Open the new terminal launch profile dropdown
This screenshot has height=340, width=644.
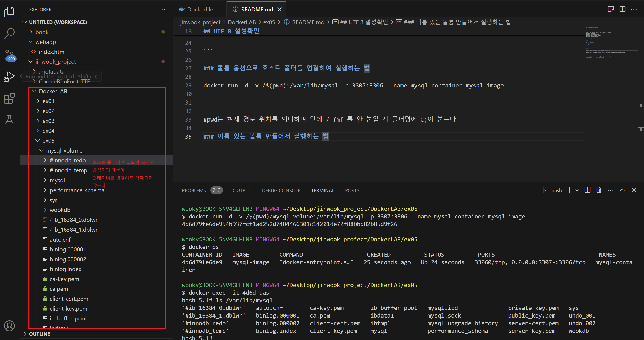[x=577, y=190]
